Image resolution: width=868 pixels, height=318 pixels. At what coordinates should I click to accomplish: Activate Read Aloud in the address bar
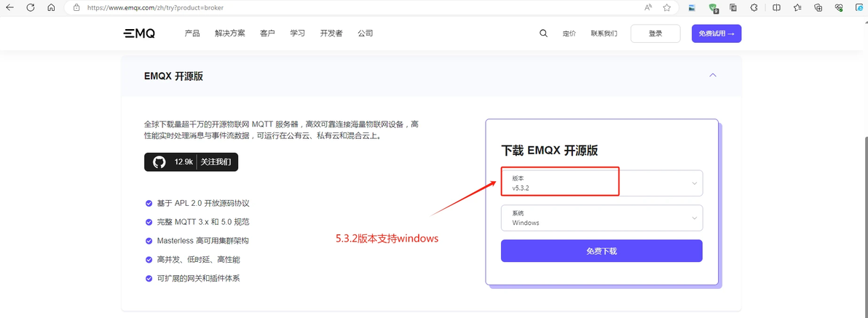(648, 8)
